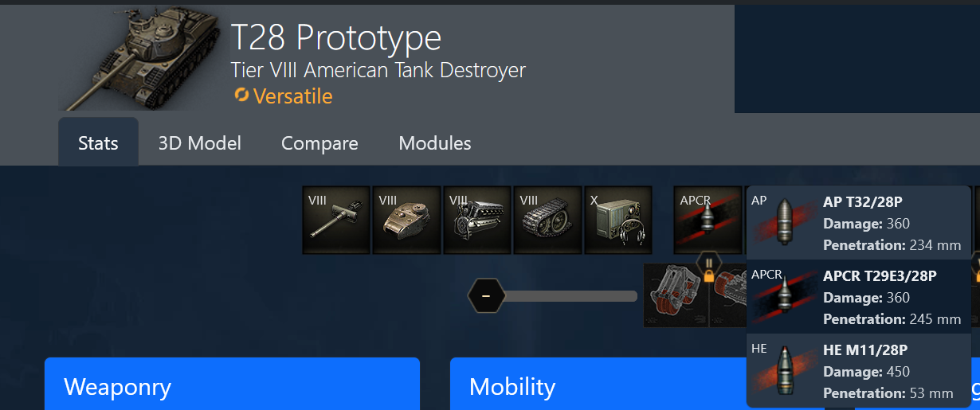Choose the HE M11/28P shell

coord(859,371)
